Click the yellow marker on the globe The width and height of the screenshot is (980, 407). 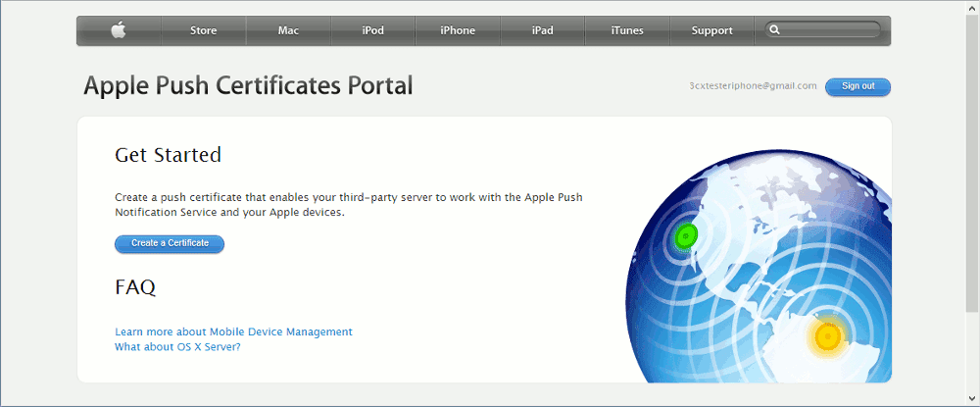point(827,337)
